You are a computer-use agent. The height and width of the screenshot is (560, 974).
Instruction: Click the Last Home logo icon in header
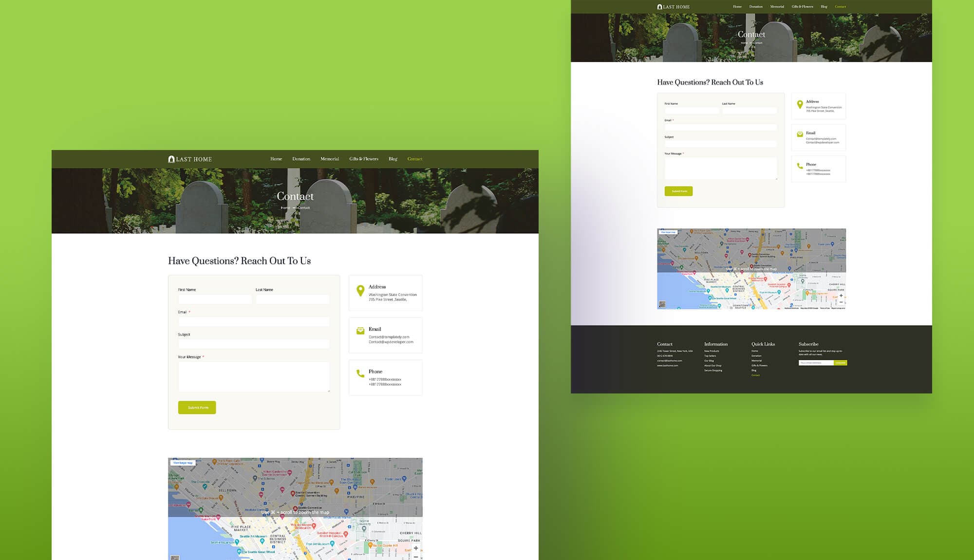(171, 159)
